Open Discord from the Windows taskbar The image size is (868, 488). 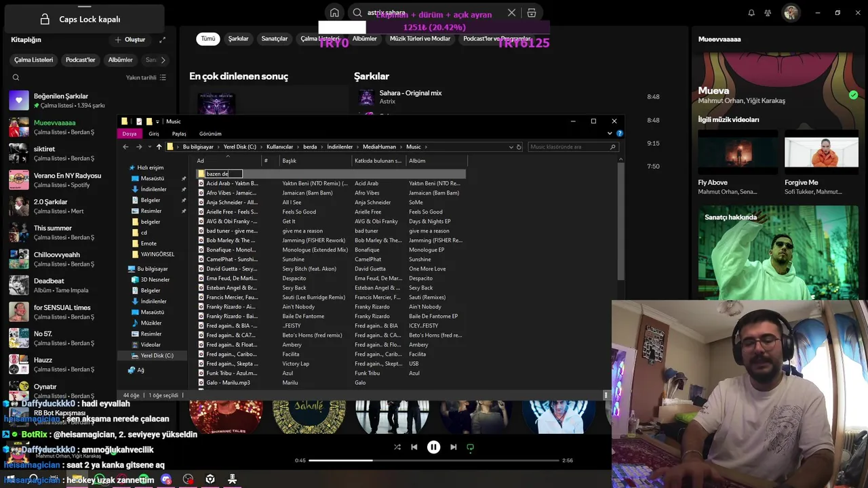click(166, 480)
